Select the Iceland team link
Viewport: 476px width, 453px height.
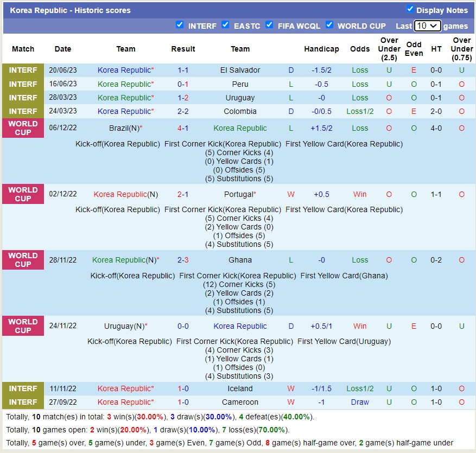[240, 388]
